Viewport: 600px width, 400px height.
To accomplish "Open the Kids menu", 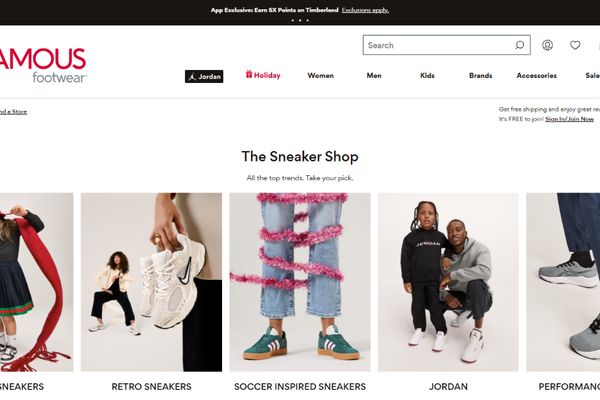I will [427, 75].
